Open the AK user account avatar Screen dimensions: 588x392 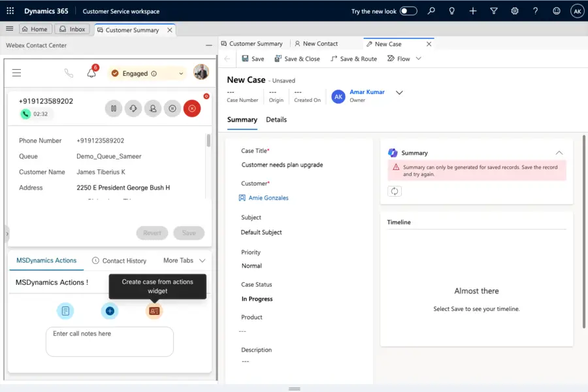click(578, 11)
